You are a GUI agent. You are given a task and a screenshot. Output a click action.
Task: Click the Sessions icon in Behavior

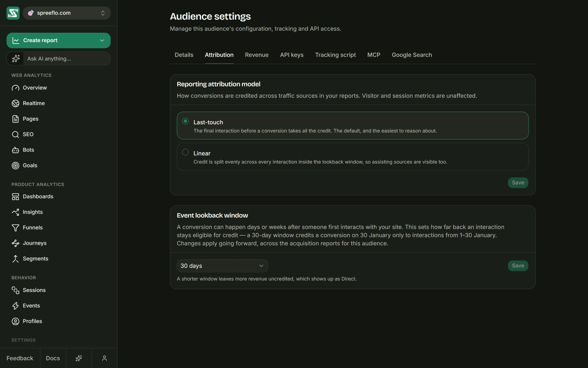point(15,290)
